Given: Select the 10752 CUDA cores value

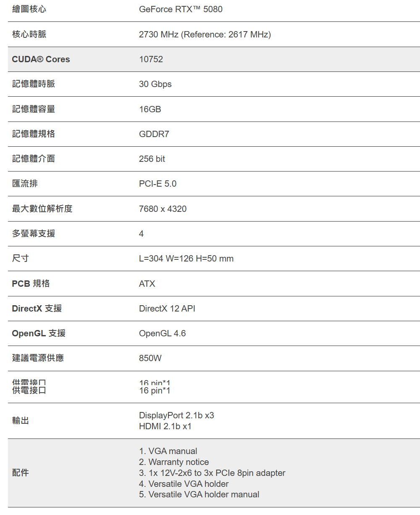Looking at the screenshot, I should [x=151, y=59].
